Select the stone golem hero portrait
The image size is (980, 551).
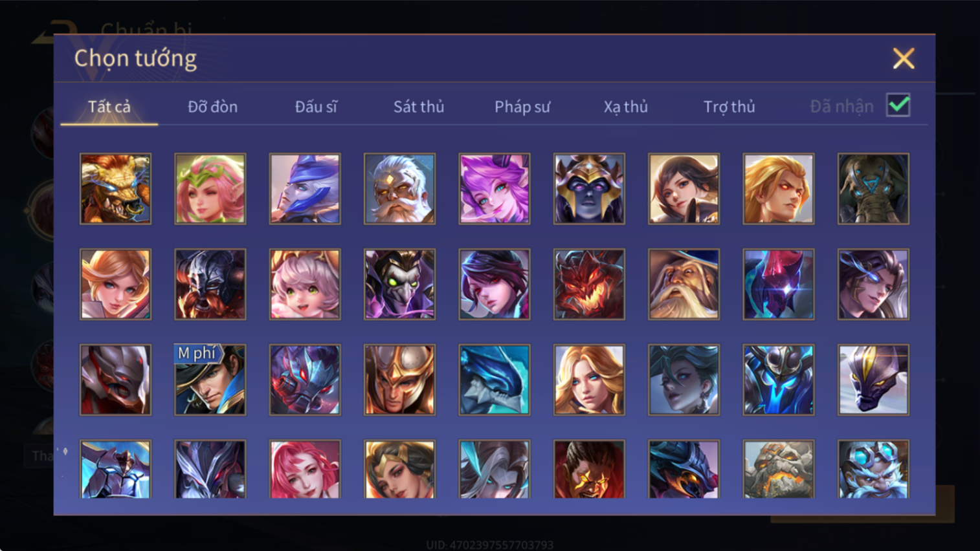(779, 470)
